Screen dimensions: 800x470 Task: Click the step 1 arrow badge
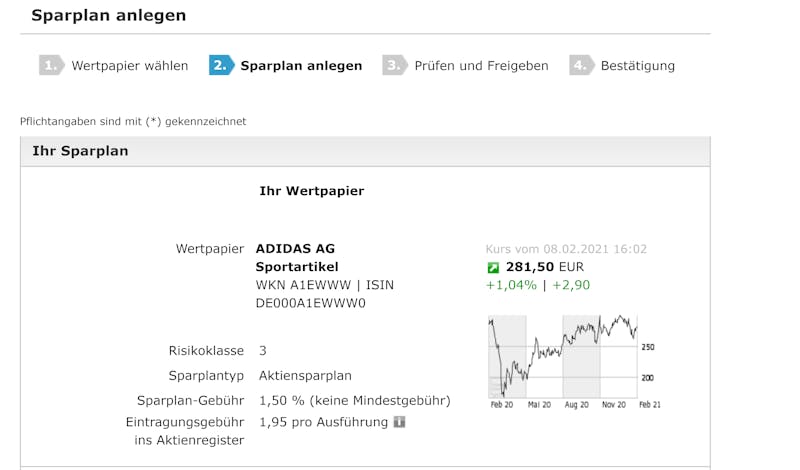pos(52,65)
